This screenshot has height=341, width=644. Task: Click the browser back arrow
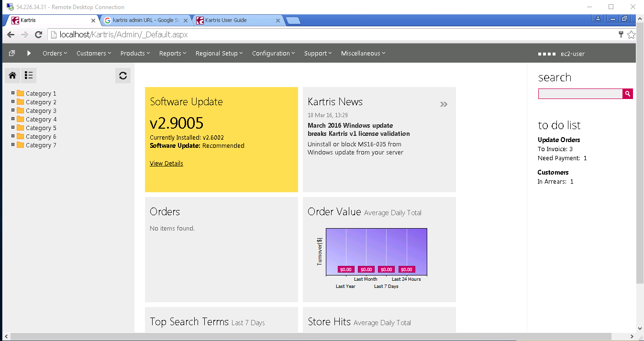tap(11, 34)
